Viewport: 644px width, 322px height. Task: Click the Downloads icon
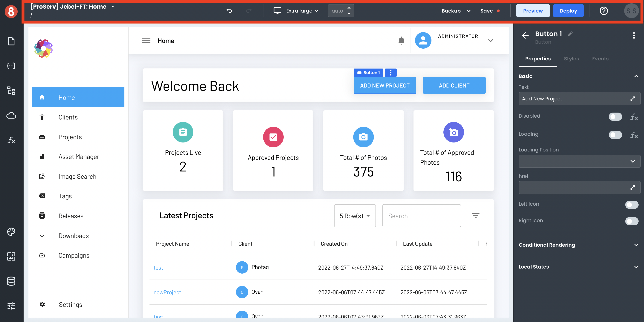coord(42,235)
